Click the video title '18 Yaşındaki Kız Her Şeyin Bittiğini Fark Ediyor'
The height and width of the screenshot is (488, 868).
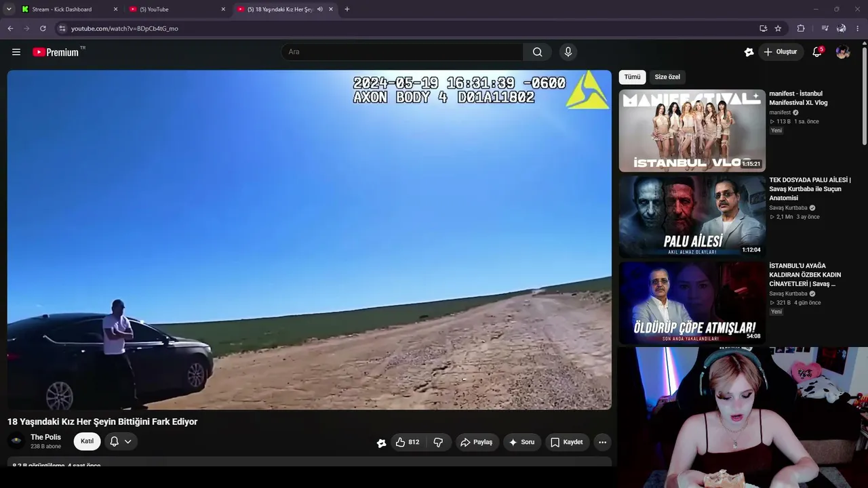pyautogui.click(x=102, y=422)
